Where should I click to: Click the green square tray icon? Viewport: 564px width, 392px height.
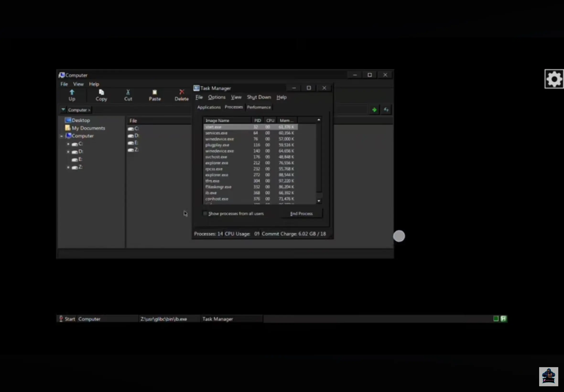[x=496, y=319]
